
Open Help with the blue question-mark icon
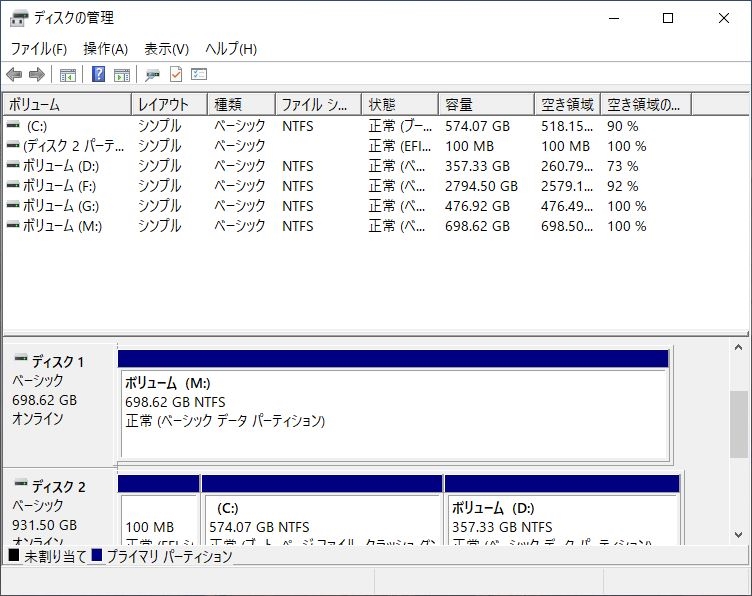[x=98, y=74]
